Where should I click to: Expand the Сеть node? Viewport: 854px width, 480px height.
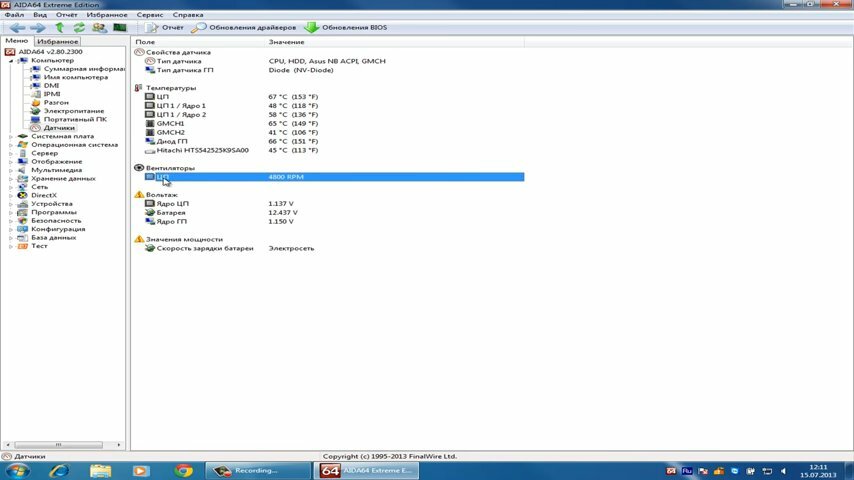11,187
